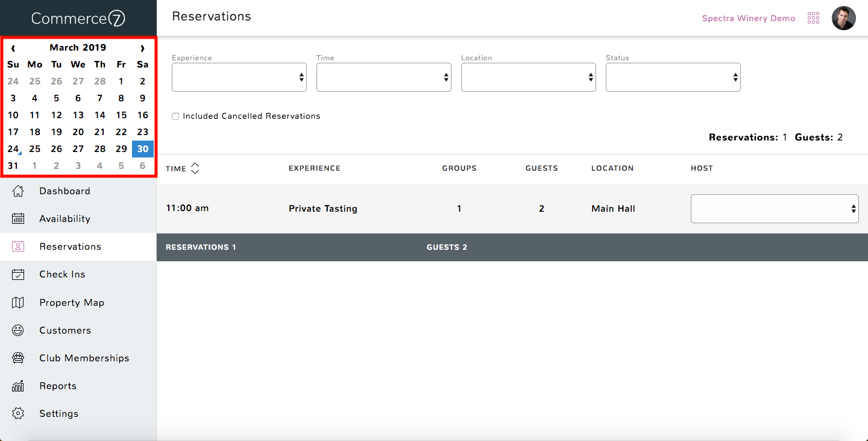The image size is (868, 441).
Task: Open the Availability menu item
Action: click(x=78, y=219)
